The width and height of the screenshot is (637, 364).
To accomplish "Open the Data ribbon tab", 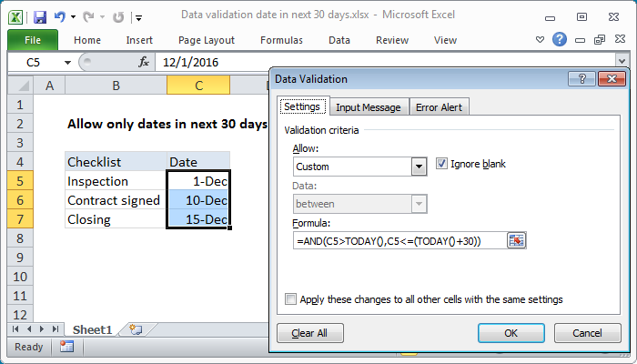I will point(339,40).
